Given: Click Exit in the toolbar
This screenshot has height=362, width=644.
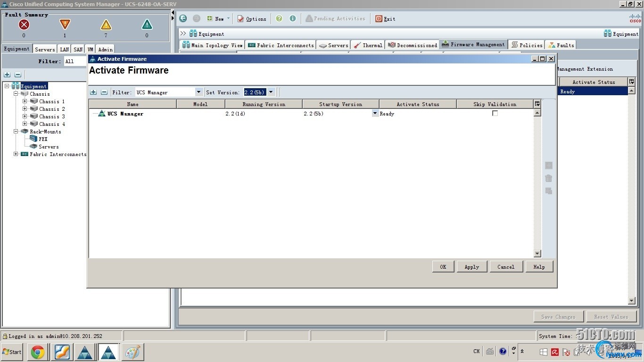Looking at the screenshot, I should point(386,18).
